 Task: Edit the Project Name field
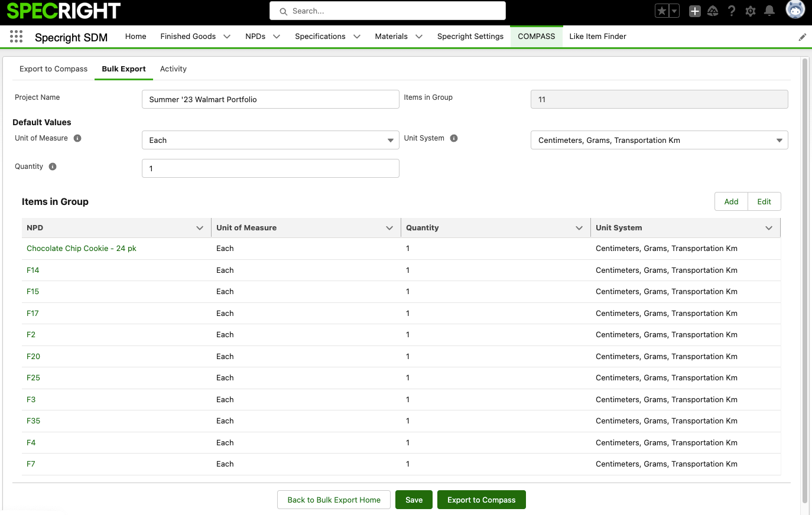coord(271,99)
